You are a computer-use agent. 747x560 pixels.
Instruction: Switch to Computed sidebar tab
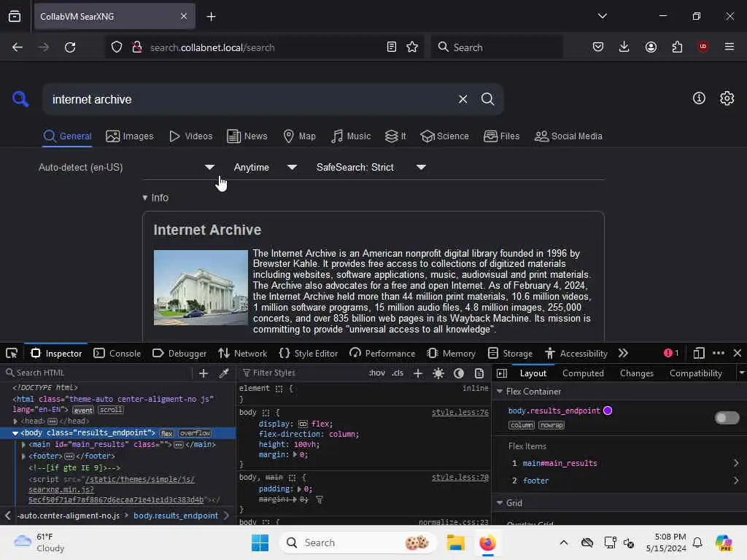point(583,373)
